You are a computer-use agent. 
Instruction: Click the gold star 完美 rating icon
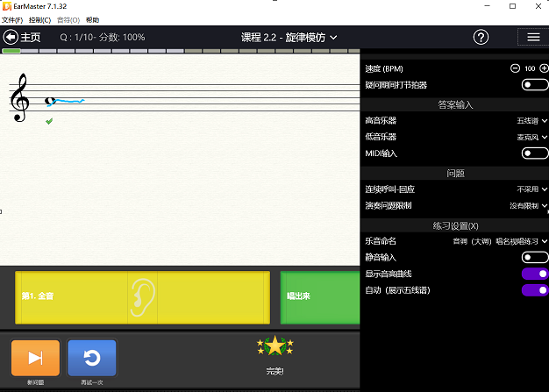pyautogui.click(x=274, y=348)
